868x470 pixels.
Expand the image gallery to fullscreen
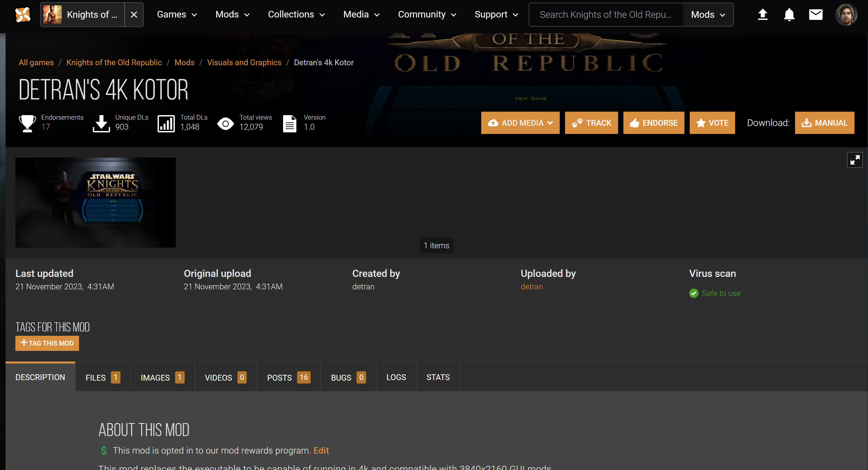(855, 160)
